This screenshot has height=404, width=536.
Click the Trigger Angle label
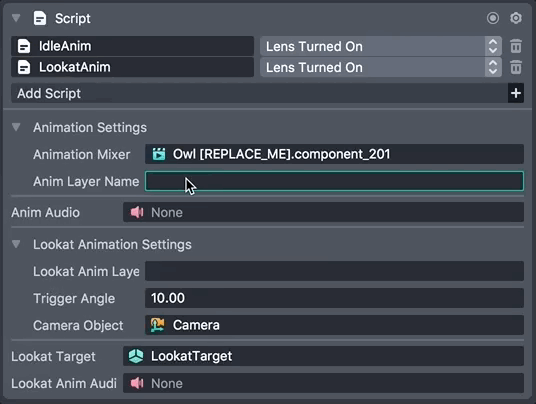[74, 299]
